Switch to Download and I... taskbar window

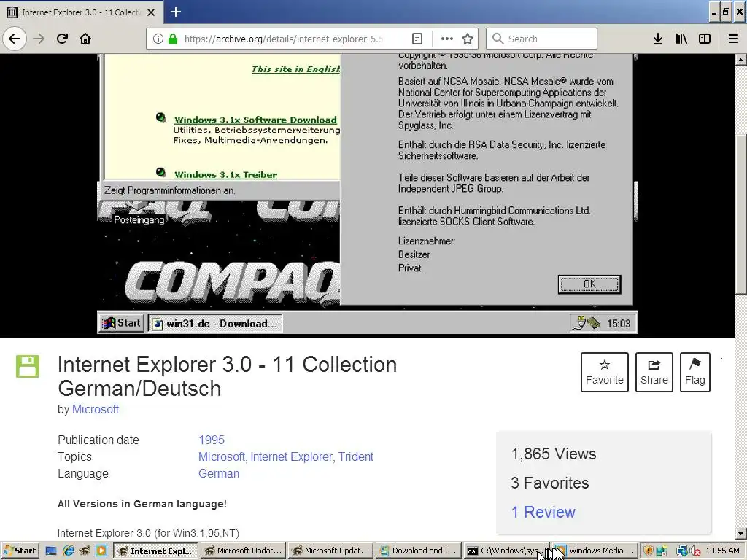(418, 551)
